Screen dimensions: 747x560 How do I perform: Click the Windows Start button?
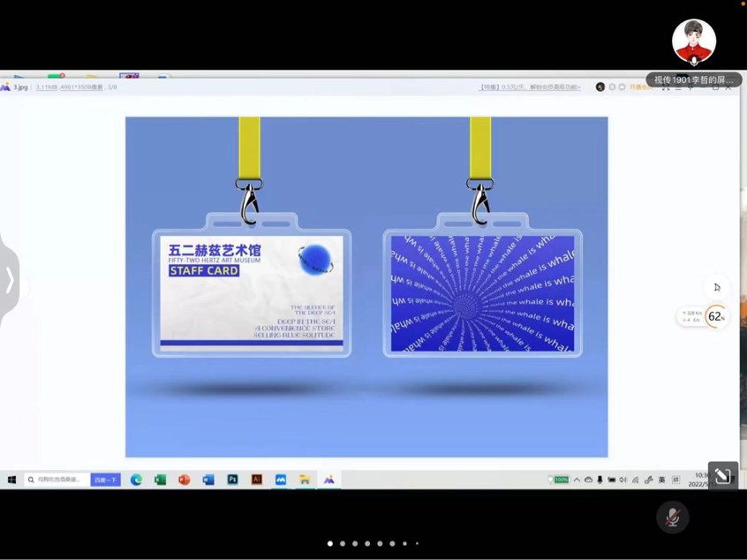[11, 480]
